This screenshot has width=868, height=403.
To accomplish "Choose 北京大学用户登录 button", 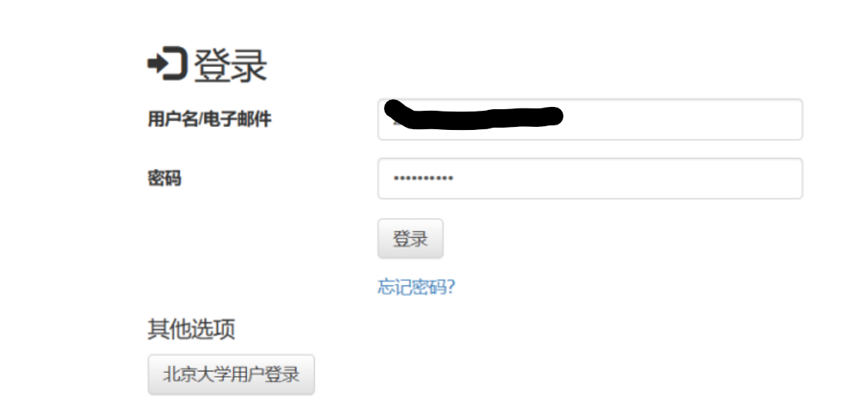I will pos(232,375).
